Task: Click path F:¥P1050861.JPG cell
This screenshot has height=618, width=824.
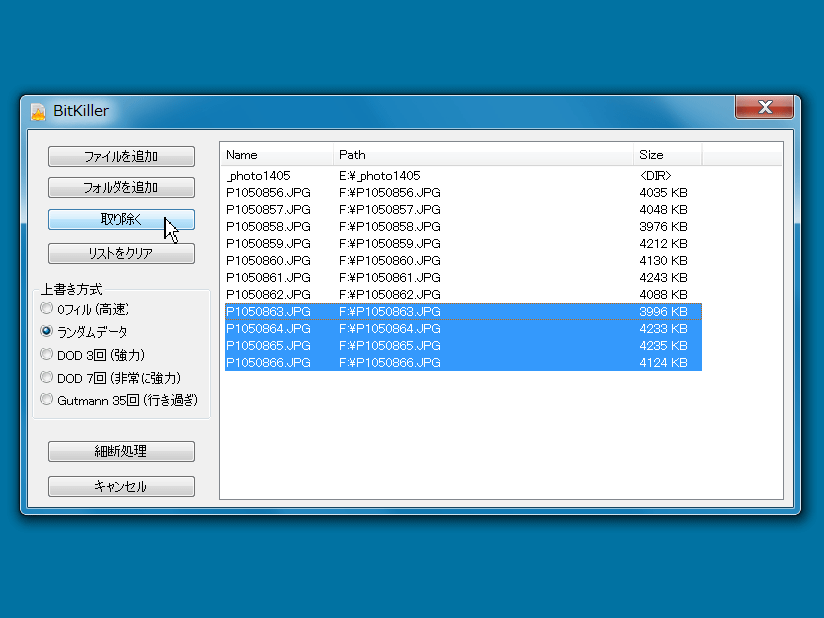Action: (x=389, y=277)
